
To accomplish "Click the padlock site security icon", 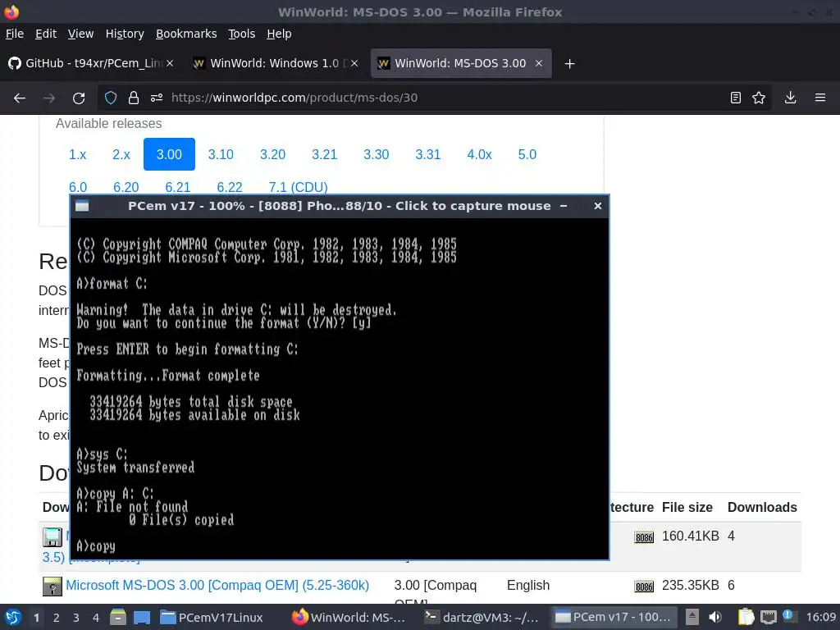I will [134, 98].
